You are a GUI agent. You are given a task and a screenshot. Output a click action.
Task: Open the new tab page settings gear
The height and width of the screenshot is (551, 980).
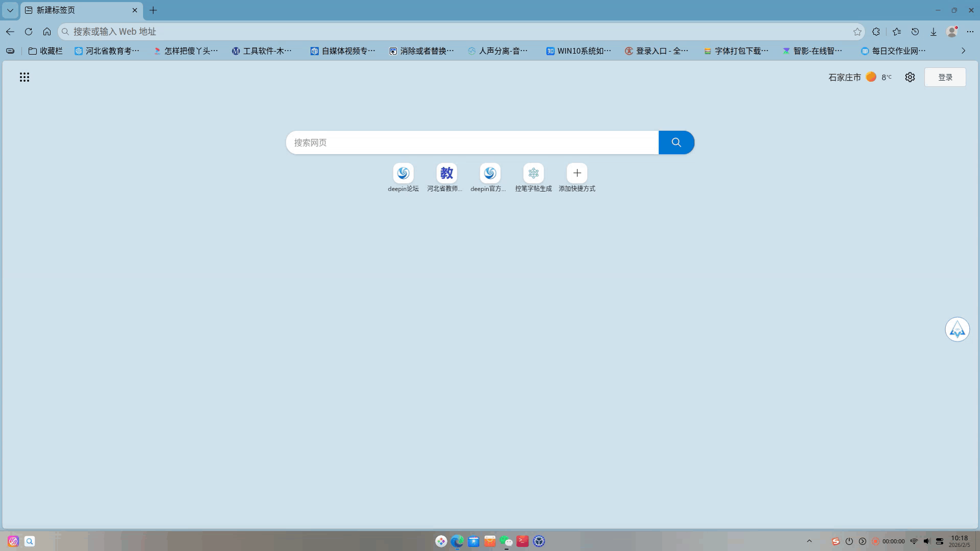pos(910,77)
